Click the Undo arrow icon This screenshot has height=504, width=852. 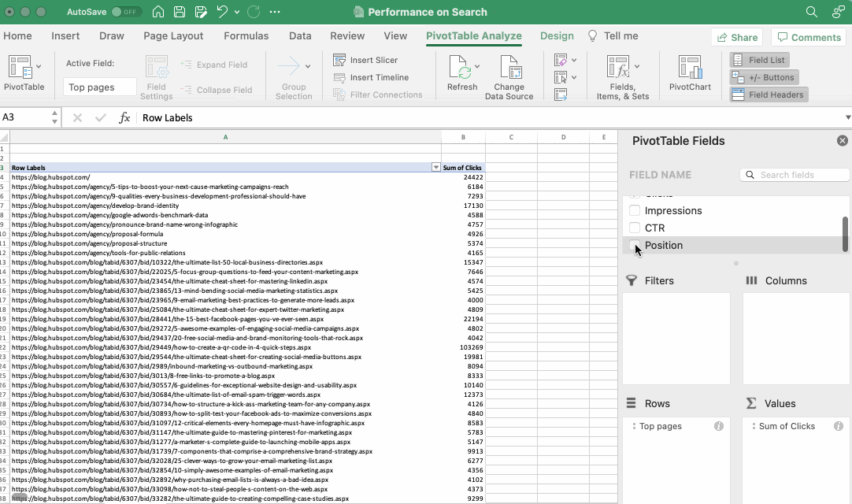pos(222,12)
